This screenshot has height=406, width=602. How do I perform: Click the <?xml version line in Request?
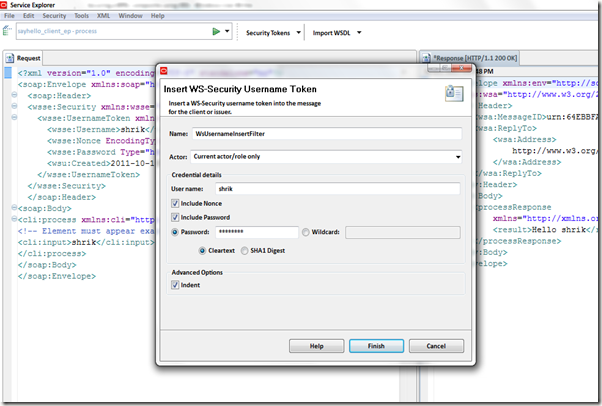tap(86, 73)
